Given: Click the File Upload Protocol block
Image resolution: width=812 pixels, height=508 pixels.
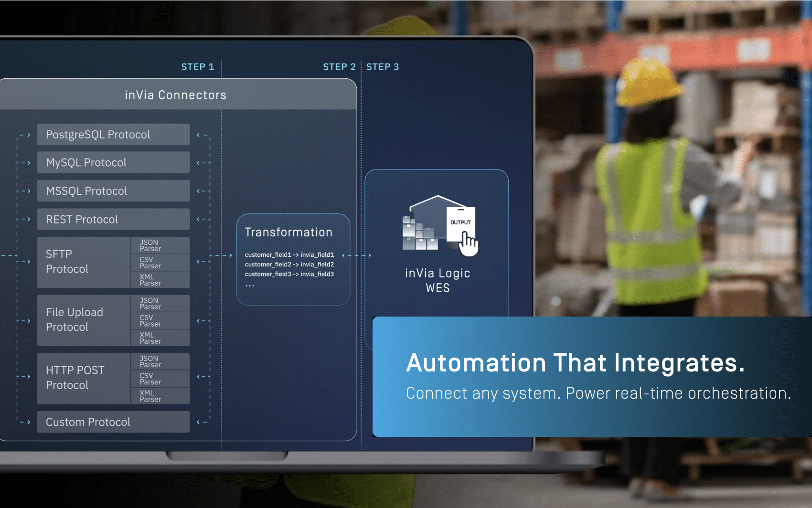Looking at the screenshot, I should [84, 320].
